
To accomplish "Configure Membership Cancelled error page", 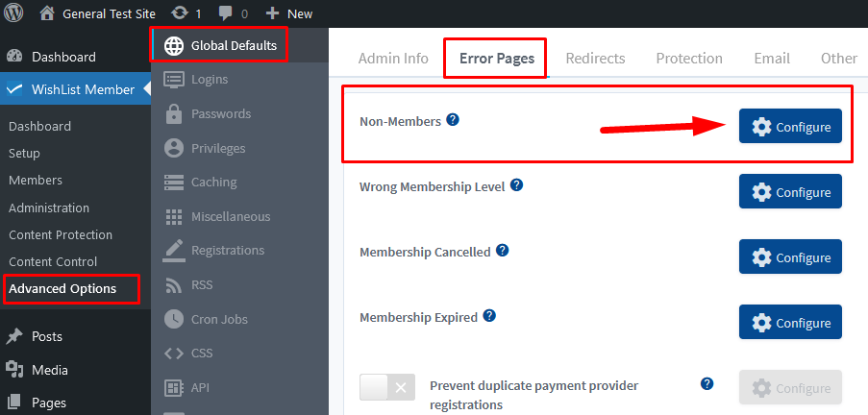I will pos(790,256).
